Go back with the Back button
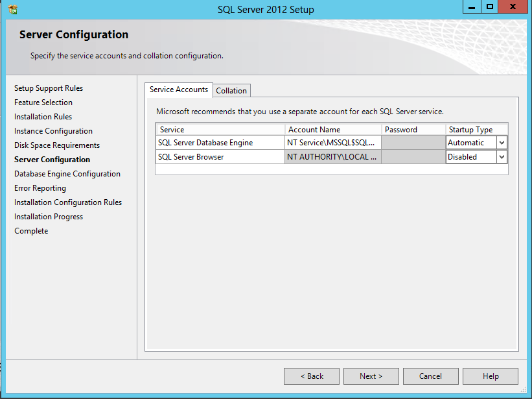The image size is (532, 399). point(312,376)
